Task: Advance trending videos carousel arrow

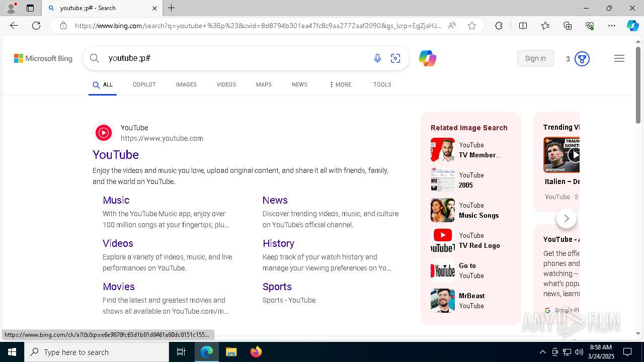Action: pyautogui.click(x=567, y=218)
